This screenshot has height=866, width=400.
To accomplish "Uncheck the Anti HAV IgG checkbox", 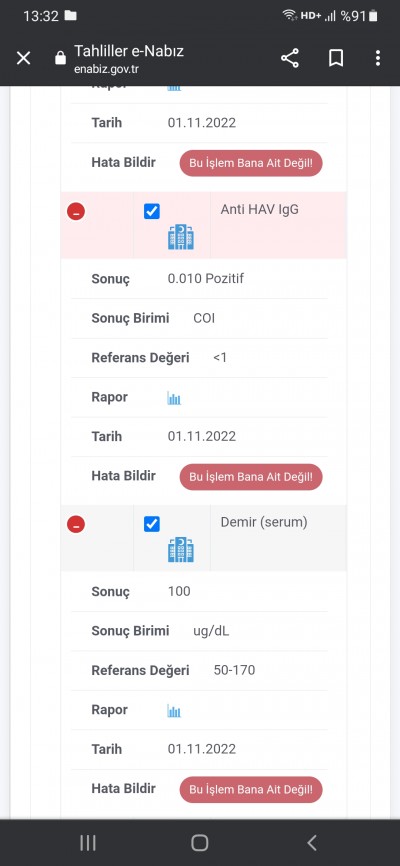I will click(152, 212).
